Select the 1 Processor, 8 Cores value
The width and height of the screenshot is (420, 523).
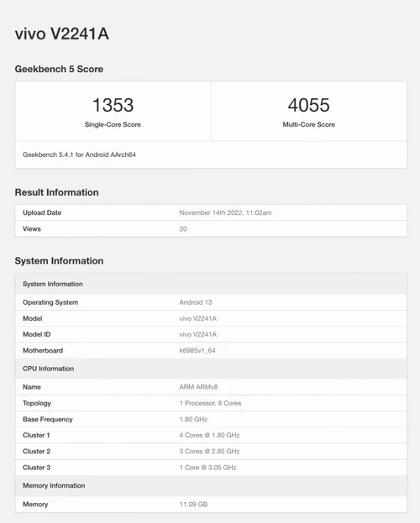[x=210, y=403]
